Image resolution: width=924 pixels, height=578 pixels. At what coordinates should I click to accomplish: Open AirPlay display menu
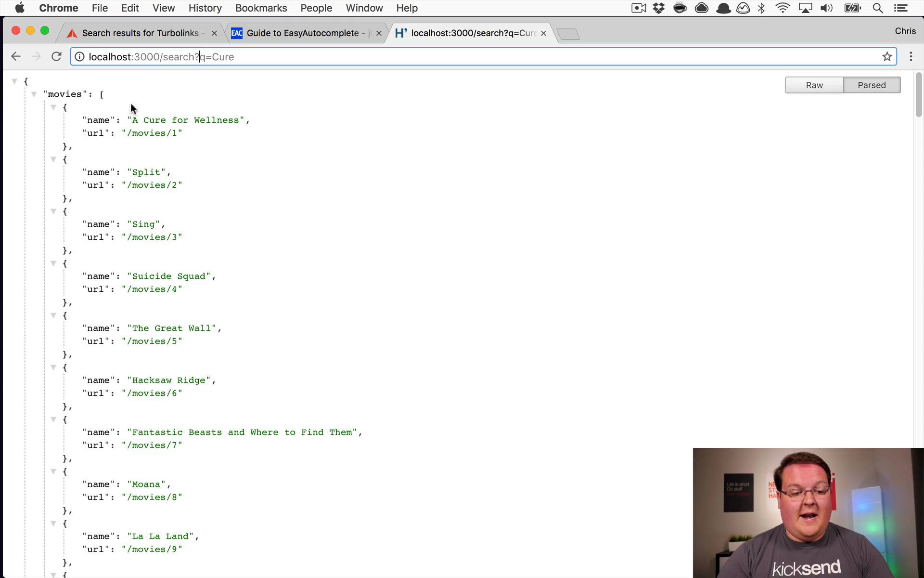pyautogui.click(x=805, y=8)
